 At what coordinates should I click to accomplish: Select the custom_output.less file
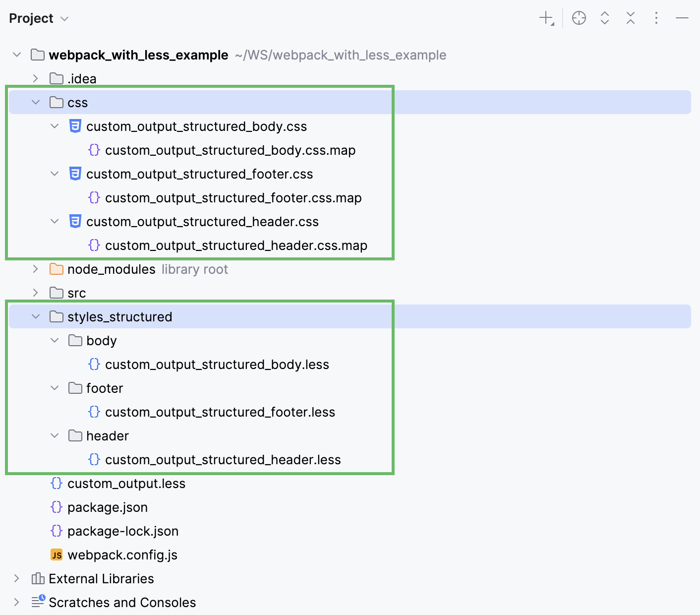coord(126,484)
